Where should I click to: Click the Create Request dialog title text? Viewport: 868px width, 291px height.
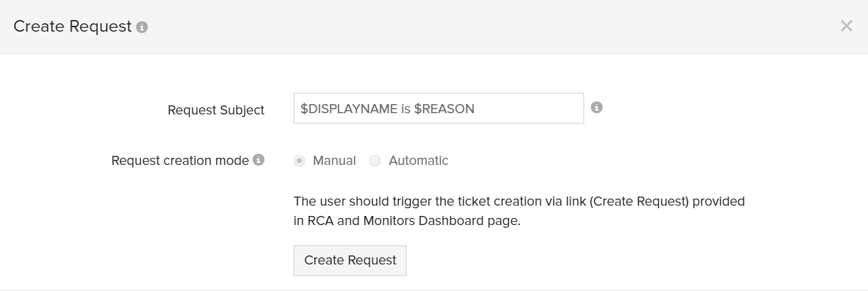click(72, 27)
